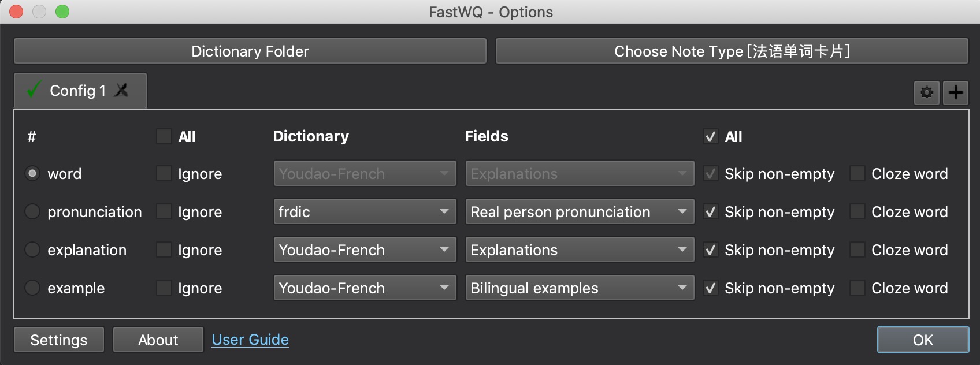The image size is (980, 365).
Task: Uncheck Skip non-empty for the example row
Action: (x=711, y=288)
